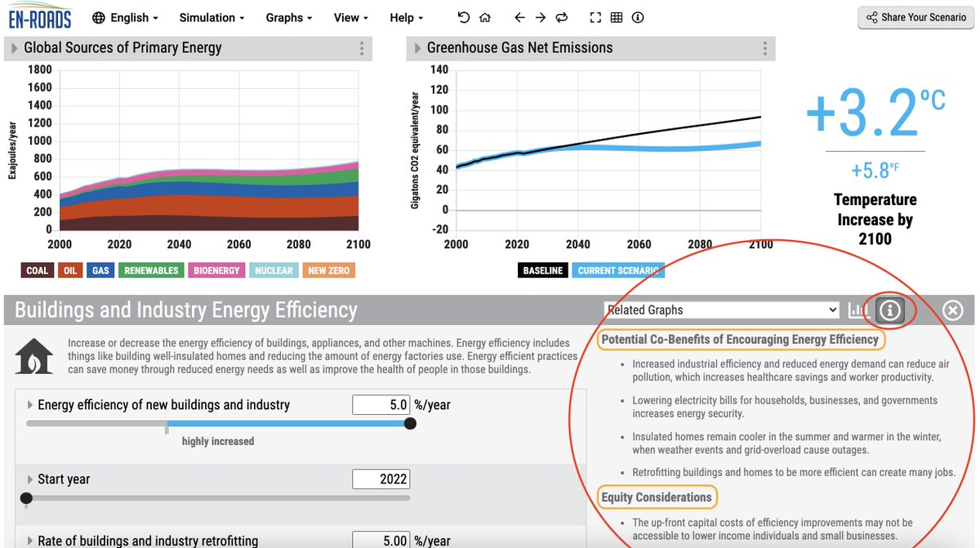Undo the last simulation change
Screen dimensions: 980x548
pos(463,16)
